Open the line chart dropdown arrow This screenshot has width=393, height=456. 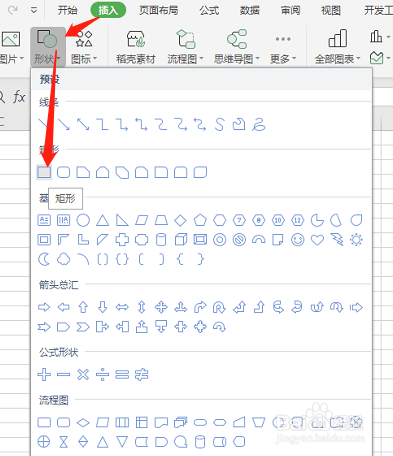(388, 58)
